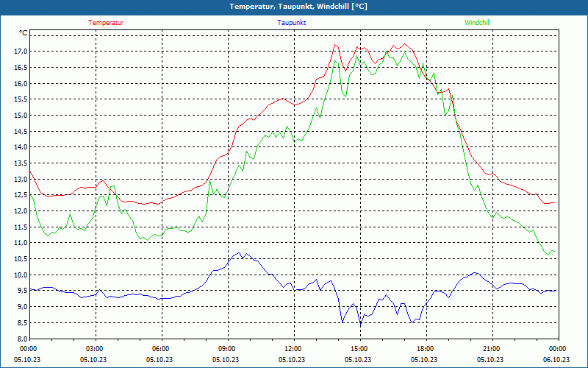Click the 10,0 y-axis value
This screenshot has height=368, width=588.
(x=21, y=275)
